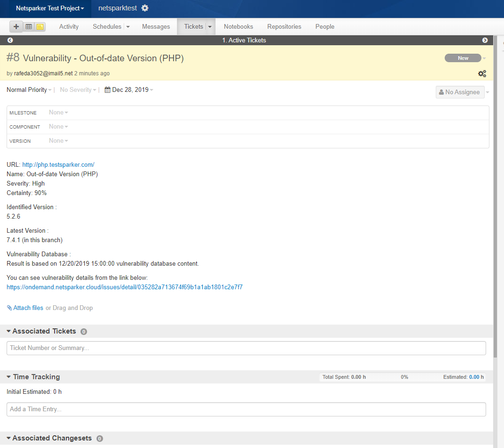Create a new item using the plus icon
Screen dimensions: 504x448
tap(16, 26)
